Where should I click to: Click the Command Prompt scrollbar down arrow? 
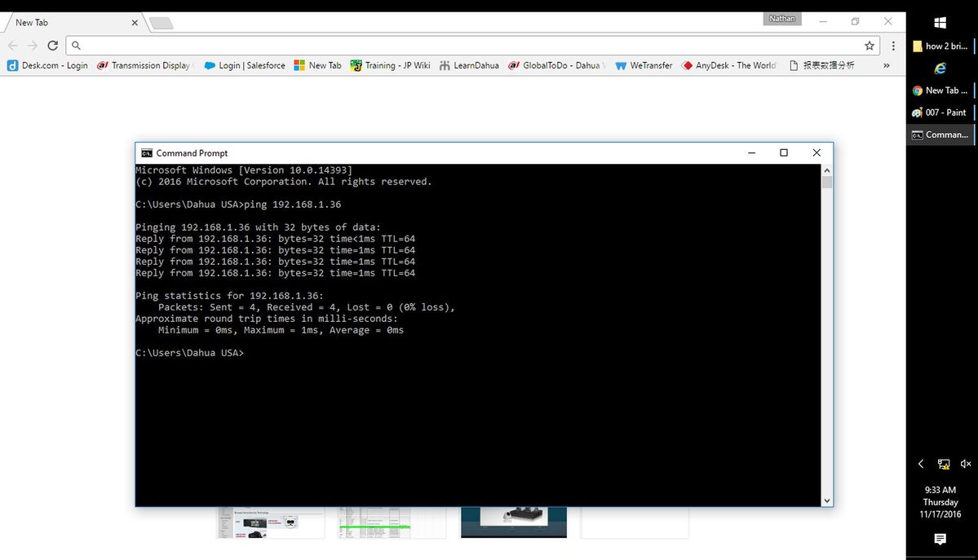(827, 500)
